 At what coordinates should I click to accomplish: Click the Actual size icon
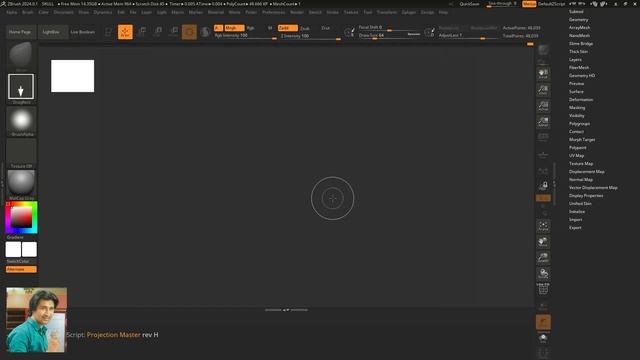[x=543, y=106]
